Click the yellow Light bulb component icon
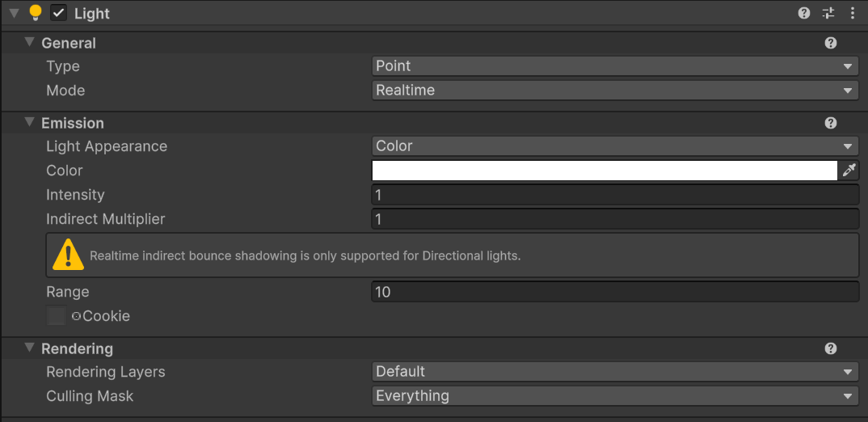This screenshot has height=422, width=868. tap(36, 13)
